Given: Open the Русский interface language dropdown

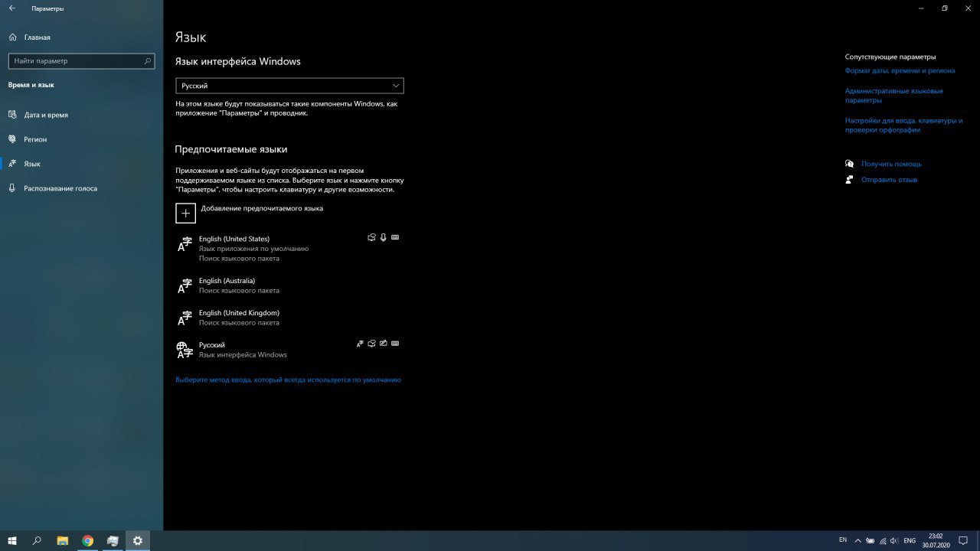Looking at the screenshot, I should coord(289,86).
